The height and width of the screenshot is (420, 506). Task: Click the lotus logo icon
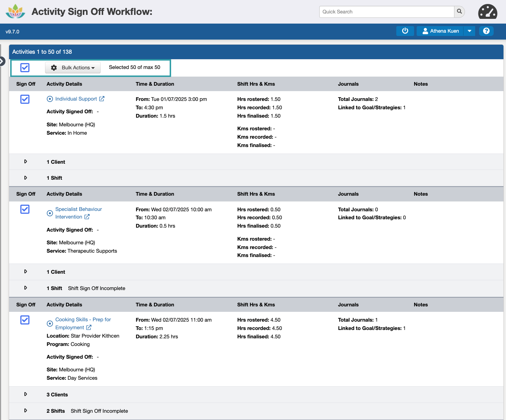(x=15, y=12)
